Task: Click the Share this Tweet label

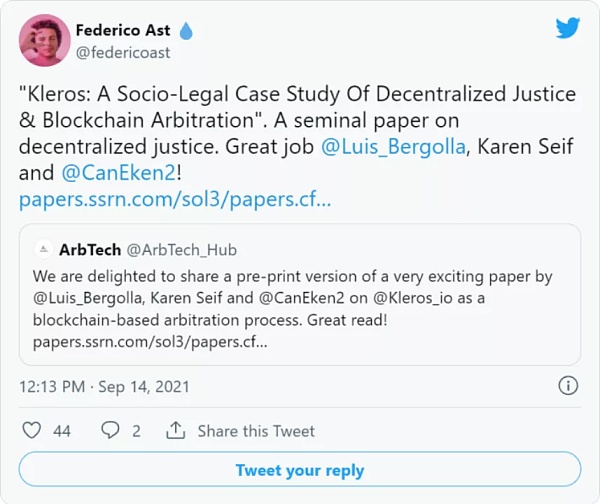Action: 256,431
